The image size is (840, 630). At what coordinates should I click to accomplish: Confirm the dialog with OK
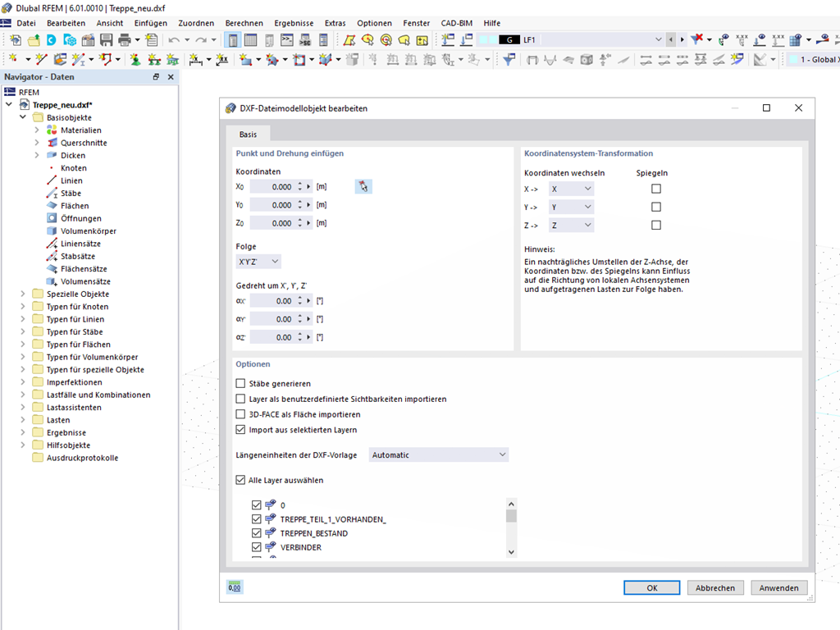[x=651, y=587]
